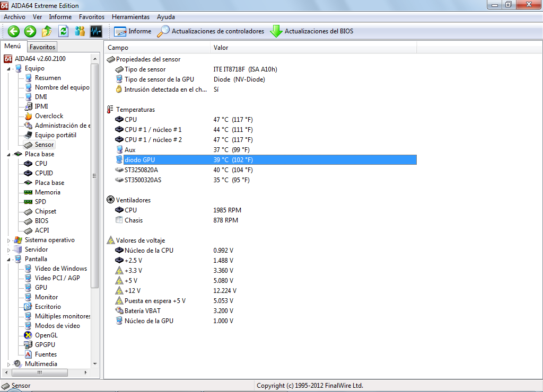This screenshot has width=543, height=392.
Task: Select the ACPI tree item
Action: point(42,230)
